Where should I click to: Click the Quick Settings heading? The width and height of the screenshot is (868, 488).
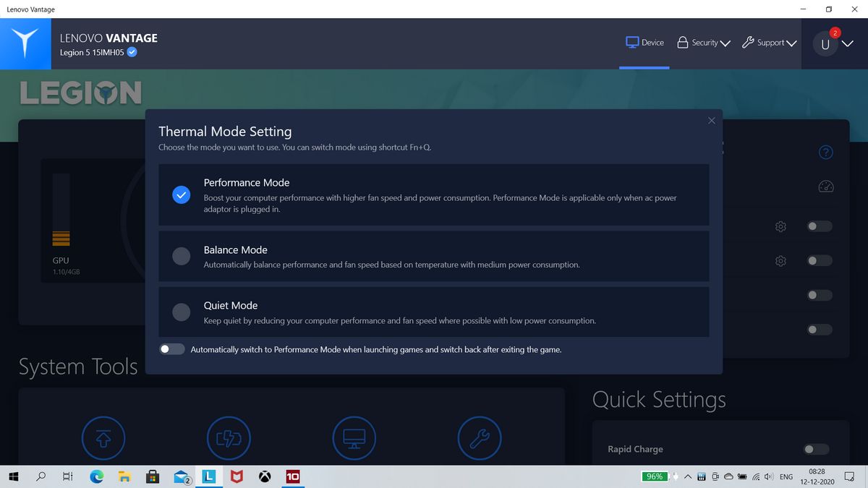pyautogui.click(x=659, y=399)
